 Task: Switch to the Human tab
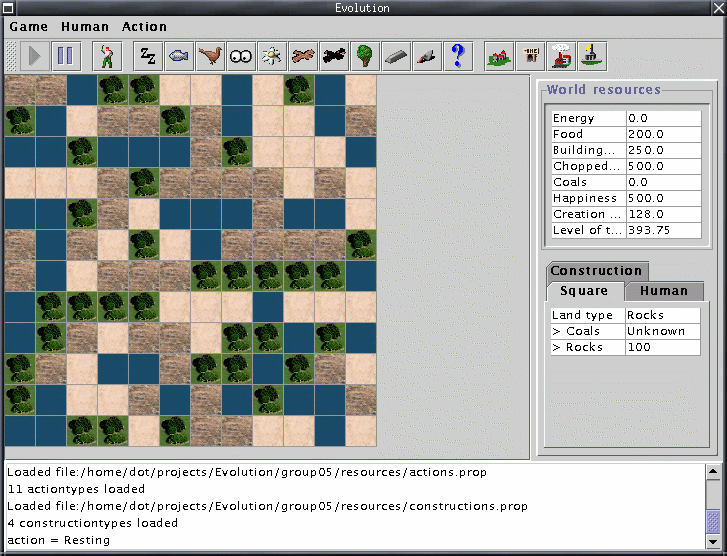click(x=664, y=291)
